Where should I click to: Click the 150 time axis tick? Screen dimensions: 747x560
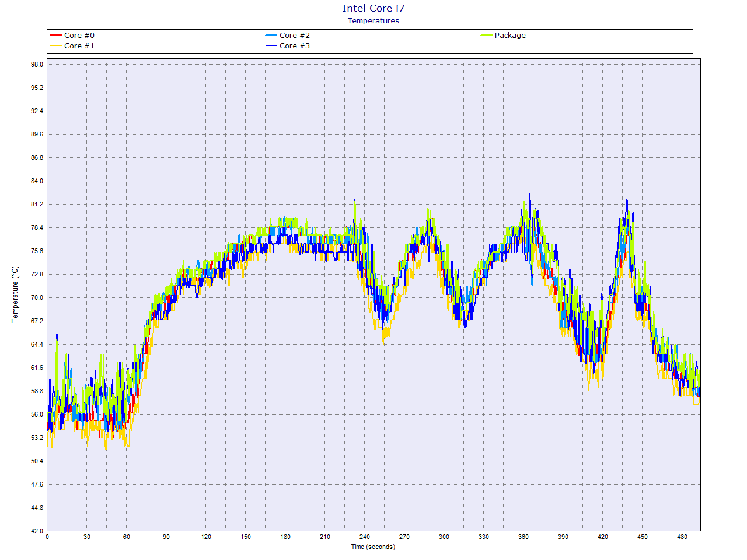(246, 537)
